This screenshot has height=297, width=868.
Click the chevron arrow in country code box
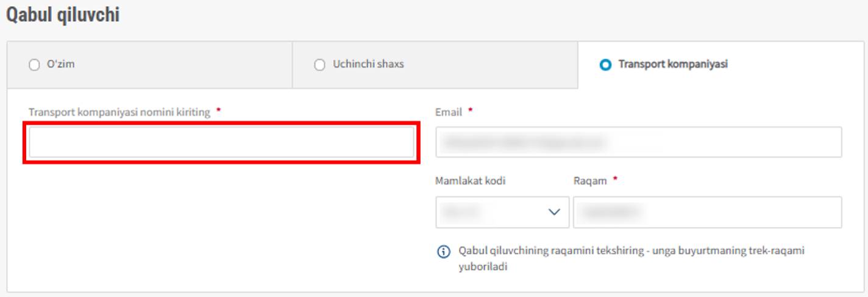click(554, 212)
